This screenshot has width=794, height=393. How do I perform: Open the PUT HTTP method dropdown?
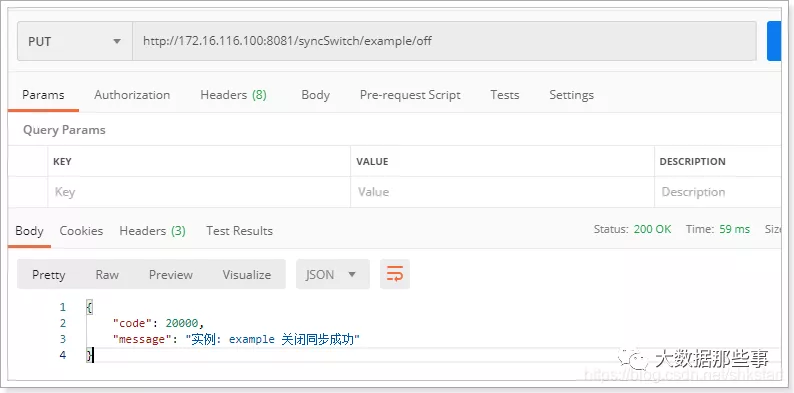75,41
